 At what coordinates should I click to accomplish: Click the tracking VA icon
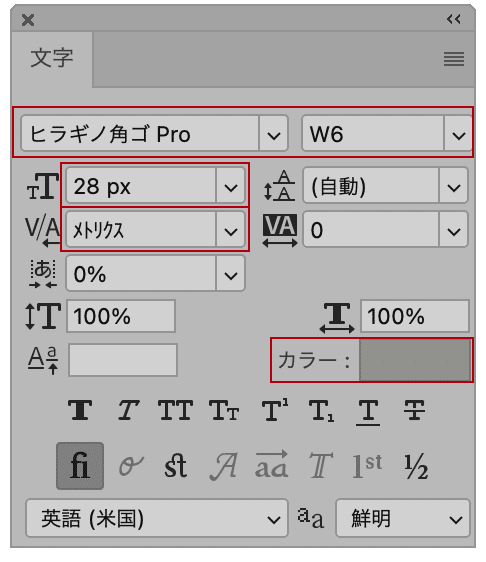coord(280,231)
